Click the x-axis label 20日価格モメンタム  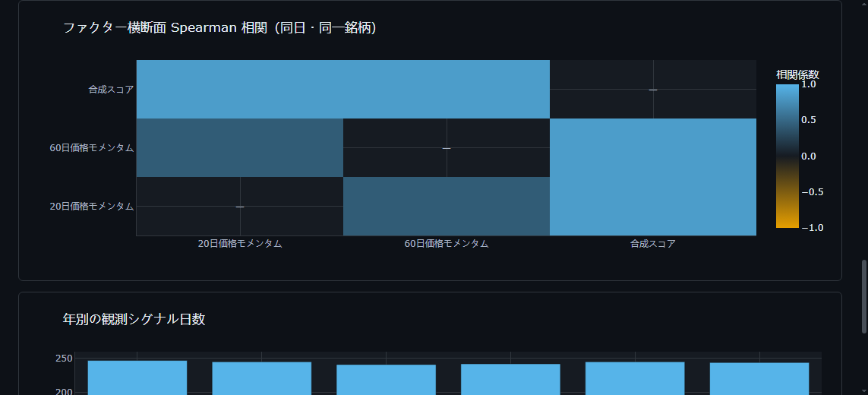point(240,243)
